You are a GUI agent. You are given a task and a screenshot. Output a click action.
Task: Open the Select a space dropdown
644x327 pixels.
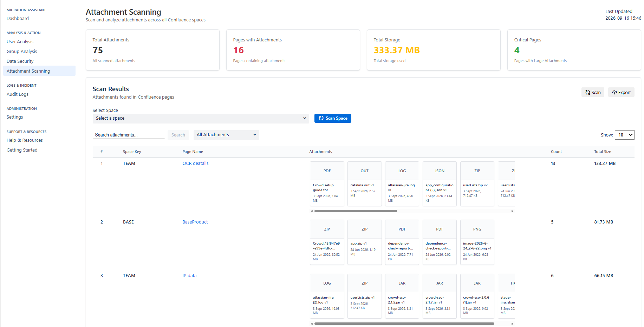coord(201,118)
